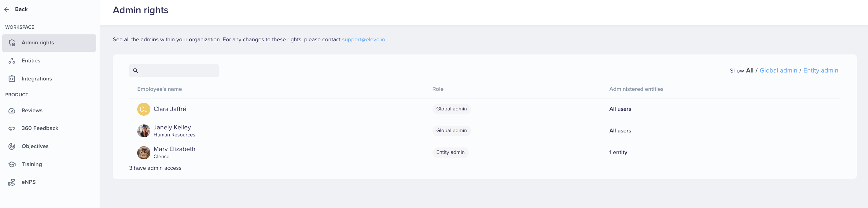This screenshot has width=868, height=208.
Task: Click Mary Elizabeth's Entity admin badge
Action: point(450,152)
